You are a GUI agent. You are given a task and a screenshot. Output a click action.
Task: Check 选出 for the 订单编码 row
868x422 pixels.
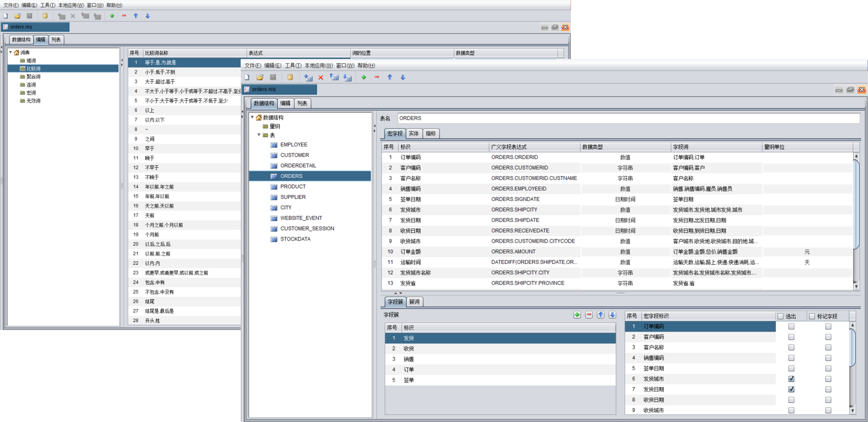(x=791, y=327)
